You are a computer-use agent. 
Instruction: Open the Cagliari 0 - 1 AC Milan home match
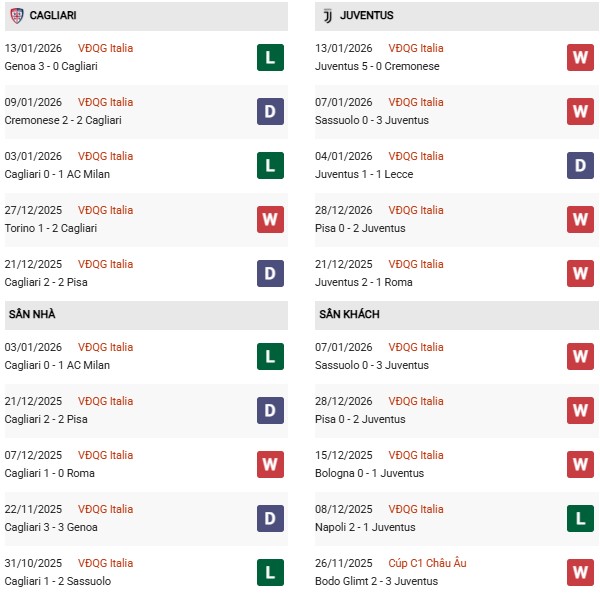point(57,365)
